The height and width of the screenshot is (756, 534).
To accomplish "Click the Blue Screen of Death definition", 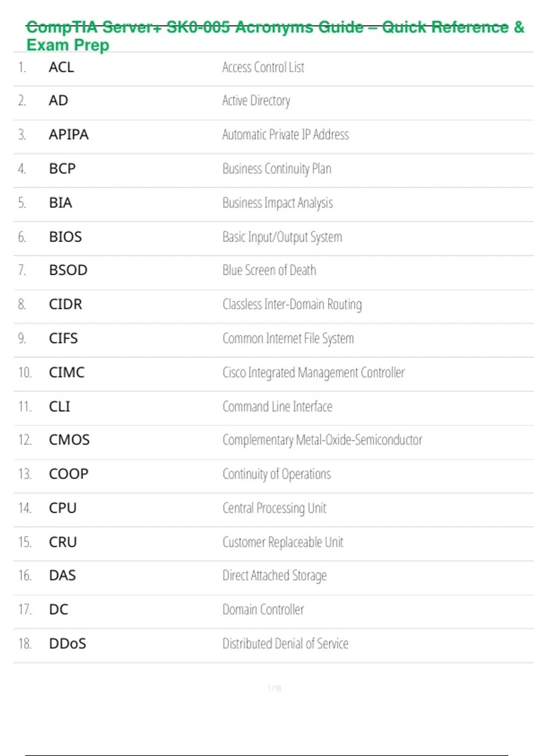I will click(x=269, y=270).
